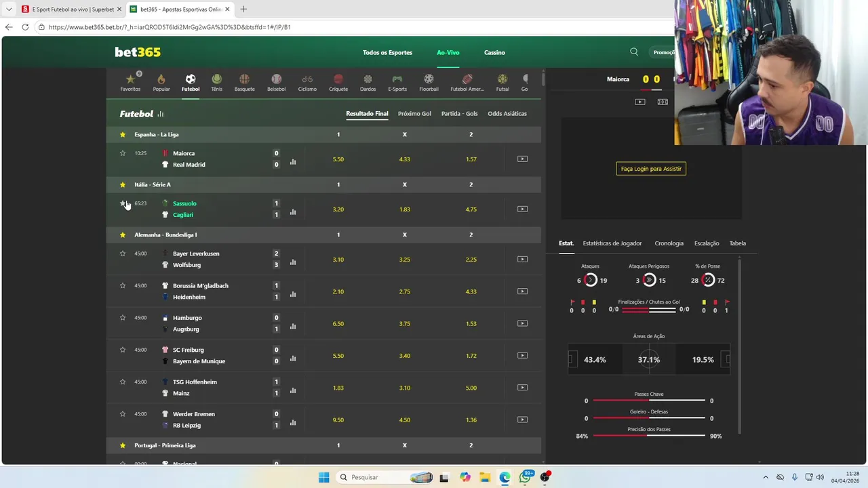868x488 pixels.
Task: Click scoreboard view icon in match panel
Action: click(x=663, y=102)
